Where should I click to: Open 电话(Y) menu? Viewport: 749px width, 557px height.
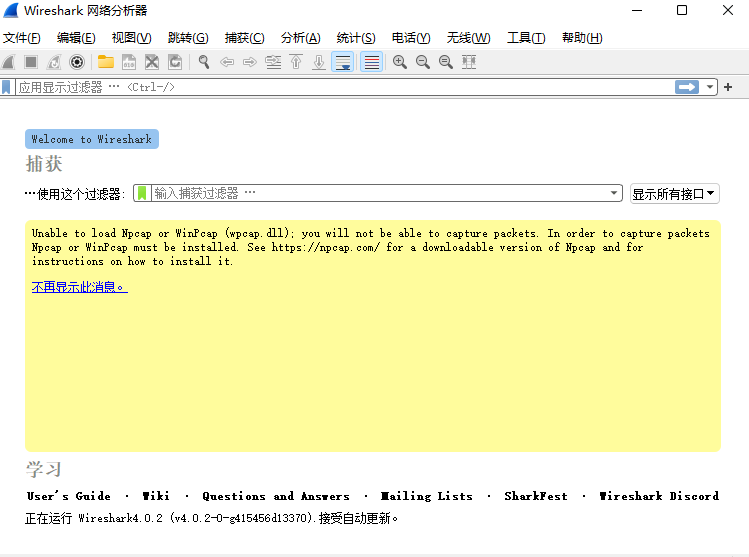click(411, 38)
